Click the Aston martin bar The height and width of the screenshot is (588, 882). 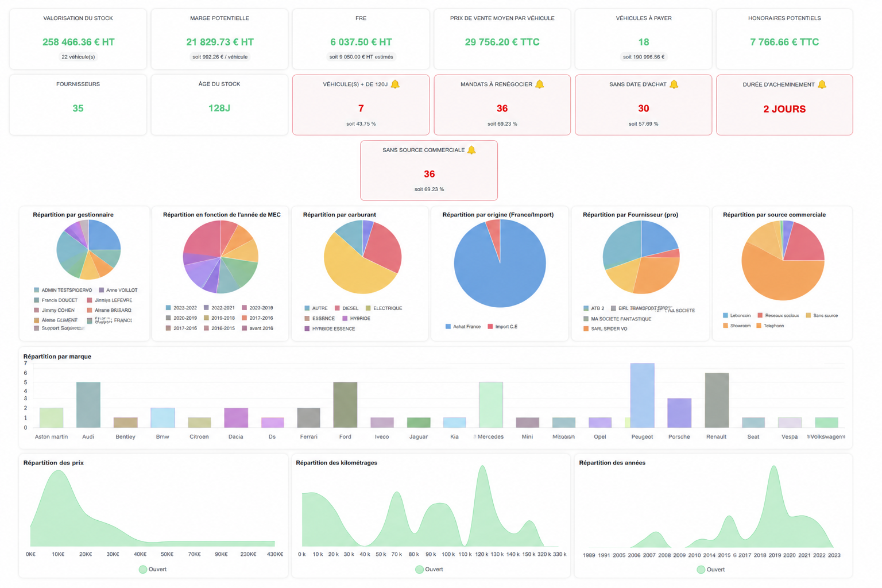click(x=51, y=418)
